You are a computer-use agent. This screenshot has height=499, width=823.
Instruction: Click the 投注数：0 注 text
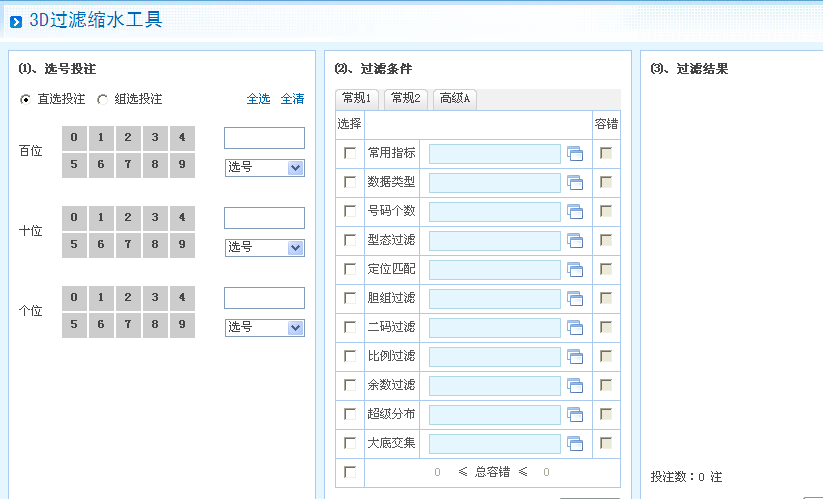[687, 477]
